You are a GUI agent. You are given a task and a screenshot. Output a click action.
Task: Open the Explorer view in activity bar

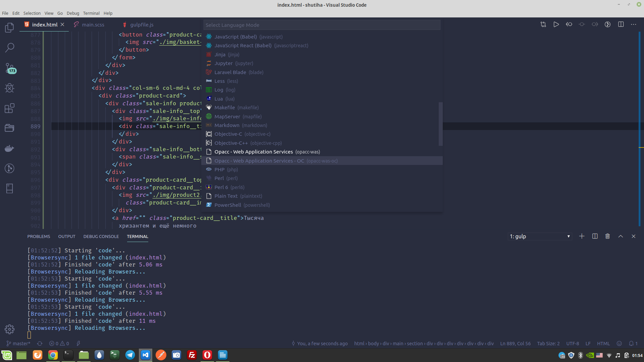click(9, 27)
